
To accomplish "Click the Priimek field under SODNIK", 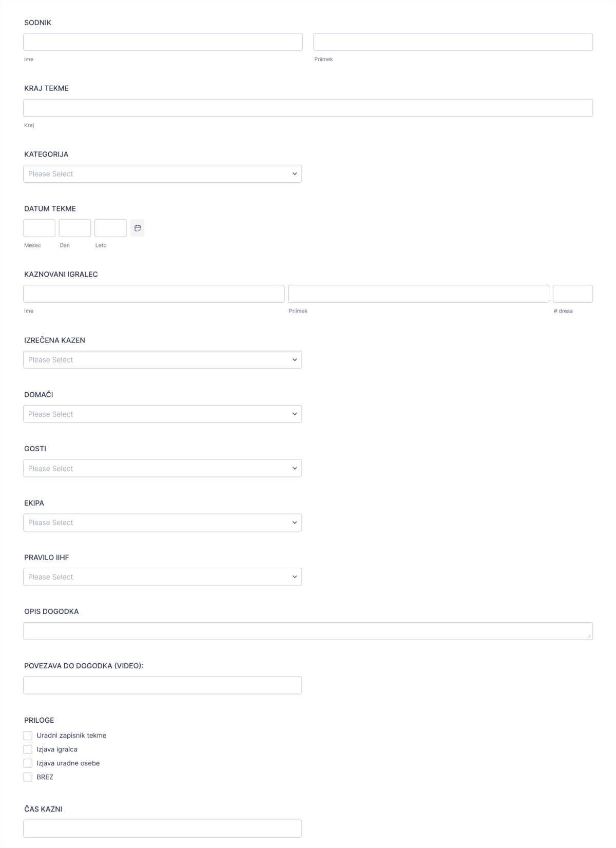I will click(x=454, y=42).
